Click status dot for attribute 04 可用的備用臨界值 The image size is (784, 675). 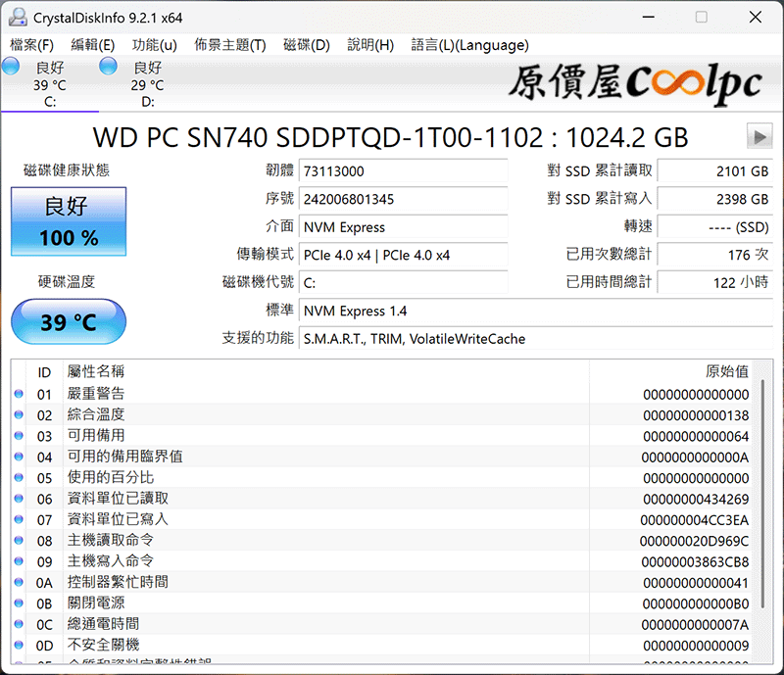pyautogui.click(x=19, y=457)
